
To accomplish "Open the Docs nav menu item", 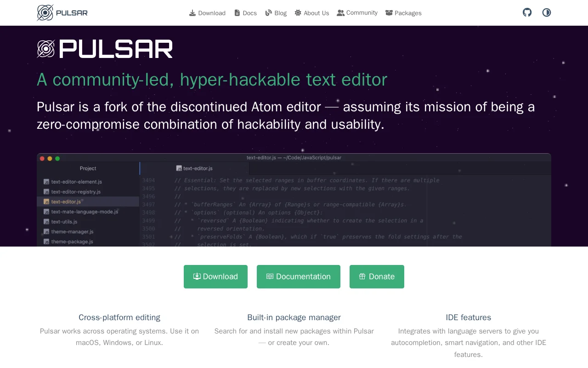I will [245, 13].
